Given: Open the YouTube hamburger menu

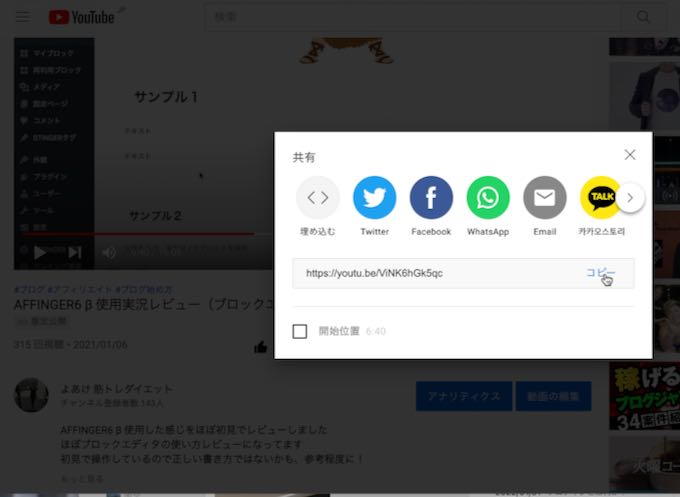Looking at the screenshot, I should point(23,17).
